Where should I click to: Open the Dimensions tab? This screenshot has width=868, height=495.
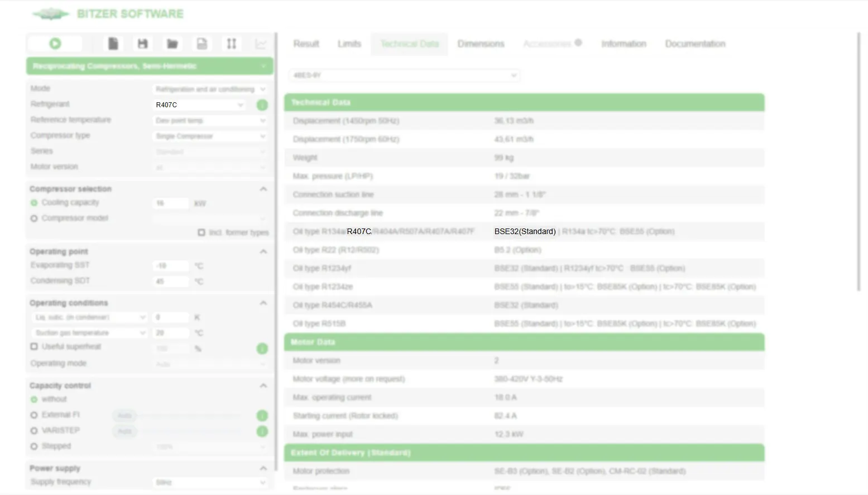(481, 44)
